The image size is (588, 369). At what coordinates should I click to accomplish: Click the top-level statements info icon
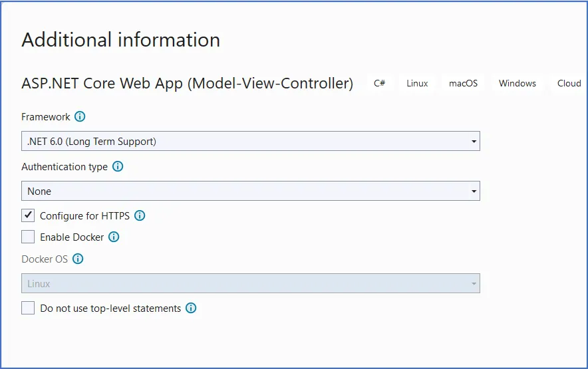coord(191,308)
